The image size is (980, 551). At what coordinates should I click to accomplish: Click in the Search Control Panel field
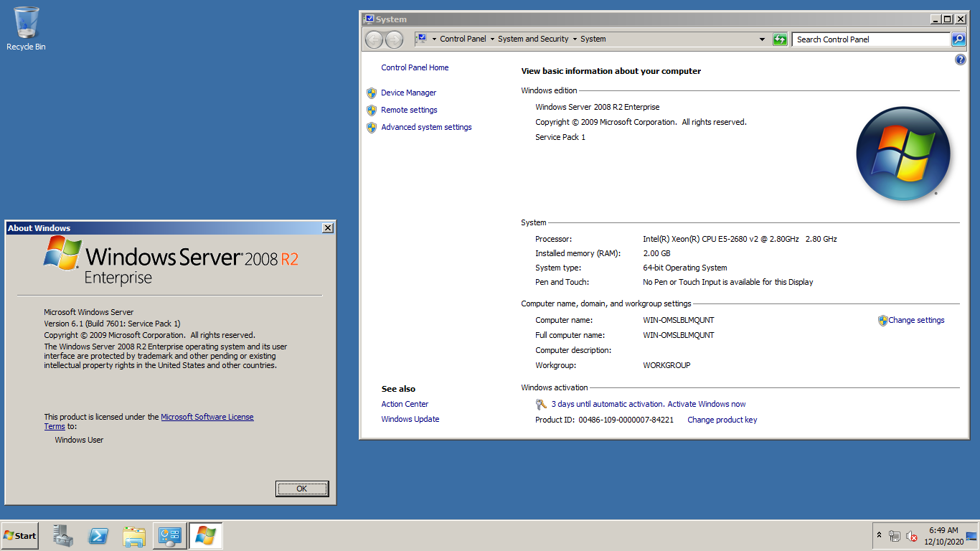click(872, 39)
